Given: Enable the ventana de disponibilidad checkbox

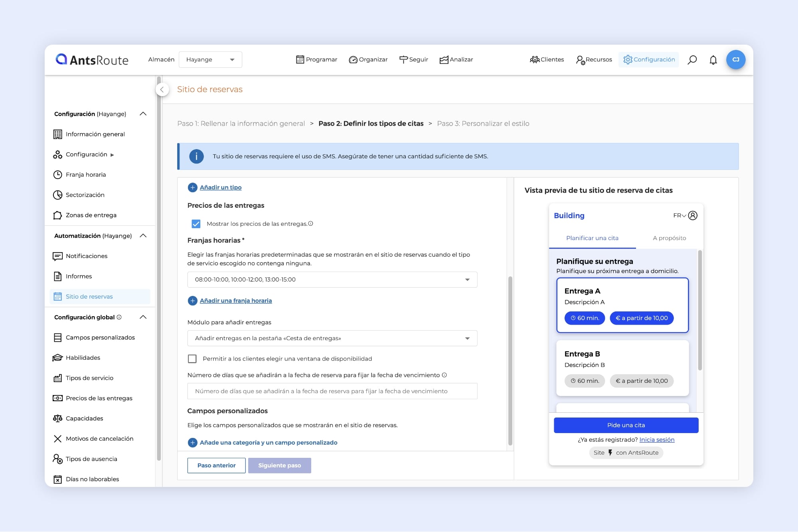Looking at the screenshot, I should [192, 359].
